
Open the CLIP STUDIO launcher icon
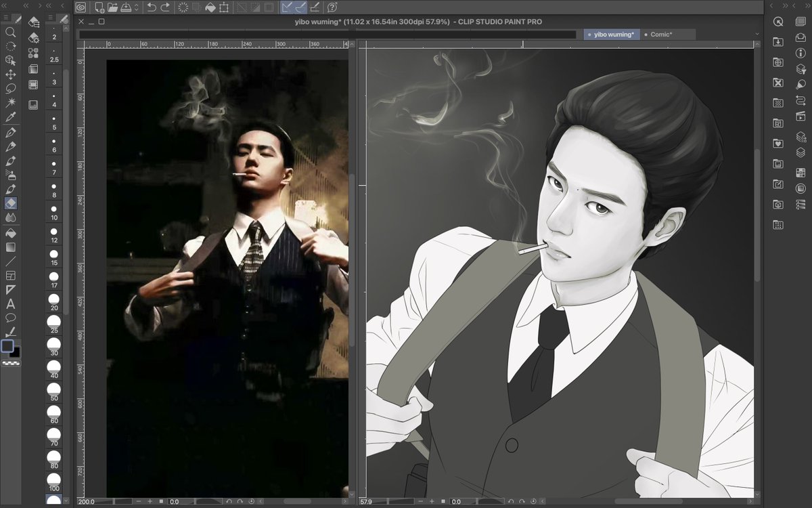coord(81,7)
